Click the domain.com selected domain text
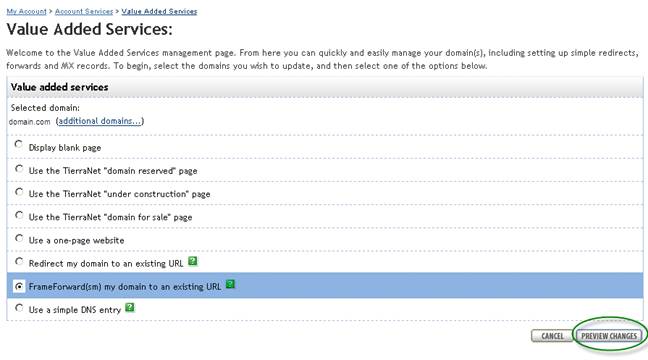Viewport: 648px width, 360px height. [x=29, y=122]
